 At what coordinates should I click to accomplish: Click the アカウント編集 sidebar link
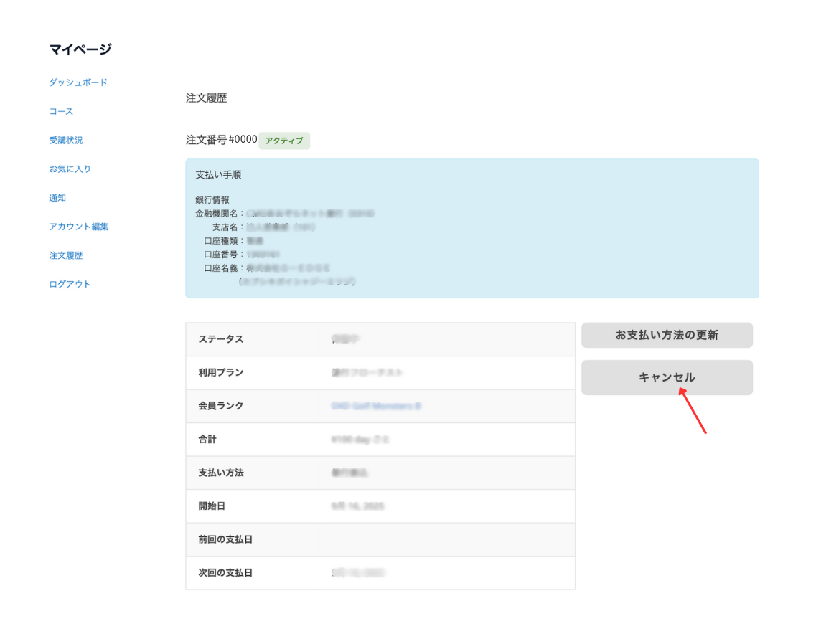point(79,226)
